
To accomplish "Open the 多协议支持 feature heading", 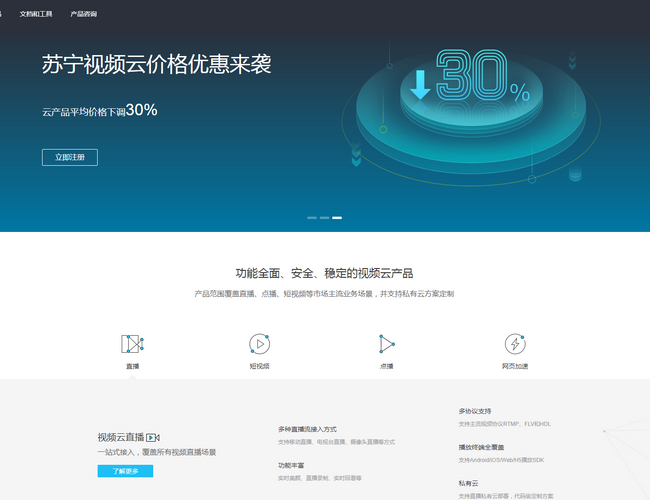I will (475, 411).
